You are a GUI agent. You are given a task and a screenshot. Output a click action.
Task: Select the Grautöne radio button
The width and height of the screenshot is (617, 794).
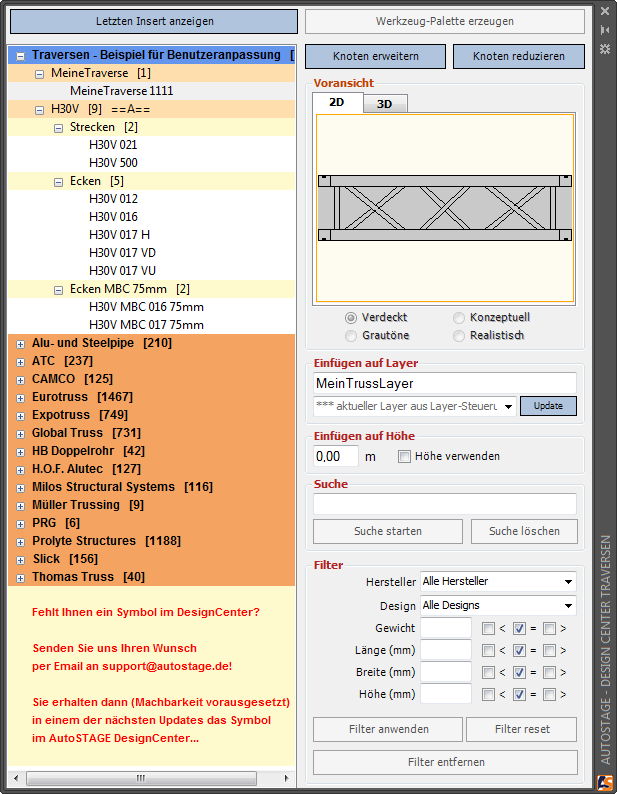coord(351,336)
